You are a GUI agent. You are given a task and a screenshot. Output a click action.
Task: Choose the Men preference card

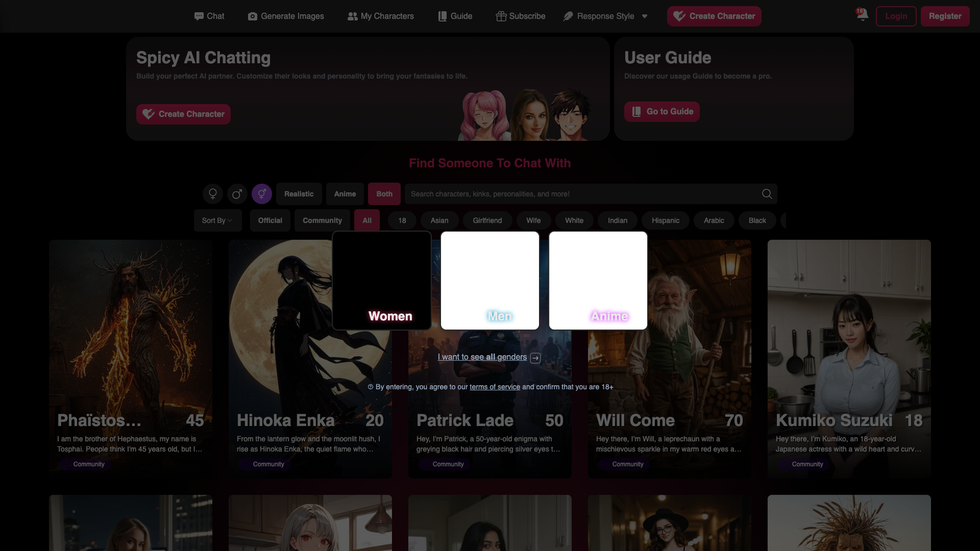[x=490, y=280]
